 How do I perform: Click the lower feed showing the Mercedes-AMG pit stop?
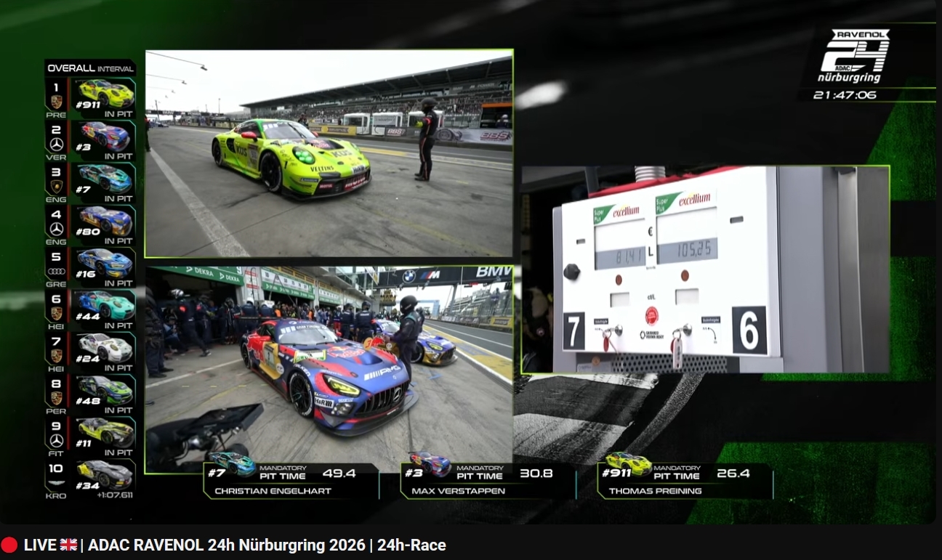tap(329, 369)
